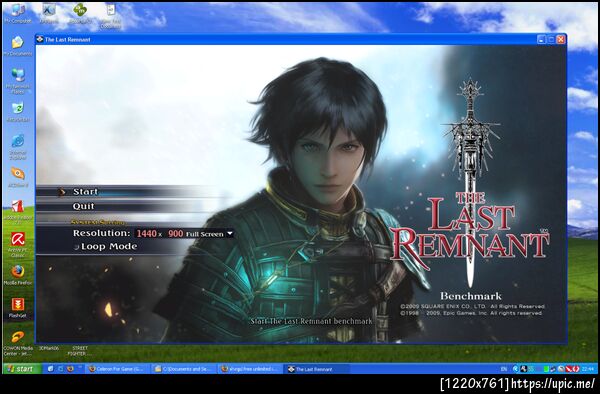Screen dimensions: 600x394
Task: Open the ACDSee desktop icon
Action: pyautogui.click(x=18, y=173)
